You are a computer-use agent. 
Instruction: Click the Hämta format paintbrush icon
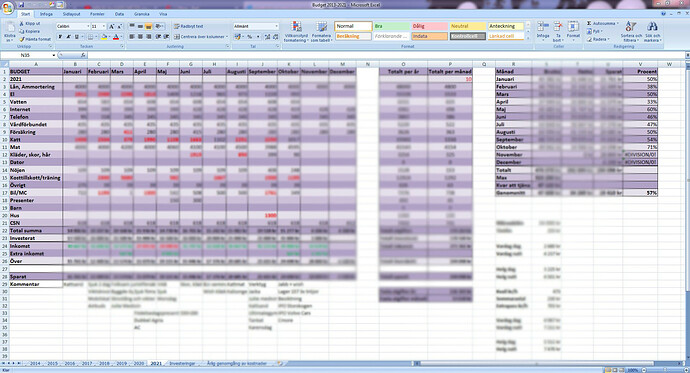22,39
